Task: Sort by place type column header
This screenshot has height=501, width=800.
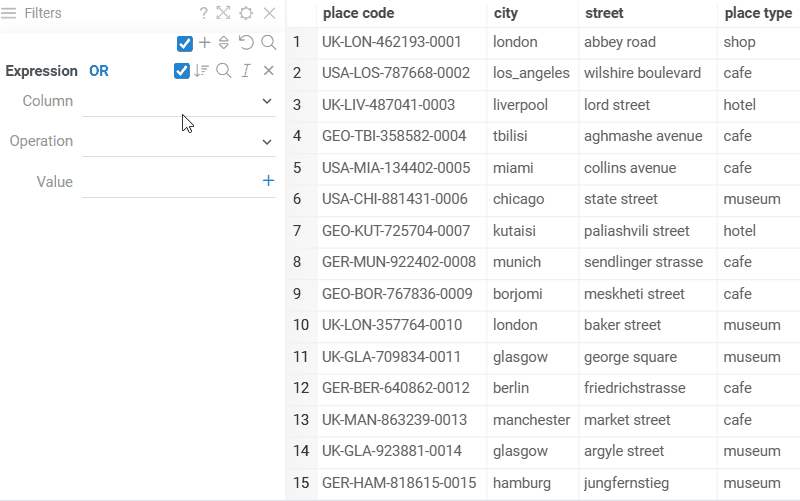Action: (x=758, y=13)
